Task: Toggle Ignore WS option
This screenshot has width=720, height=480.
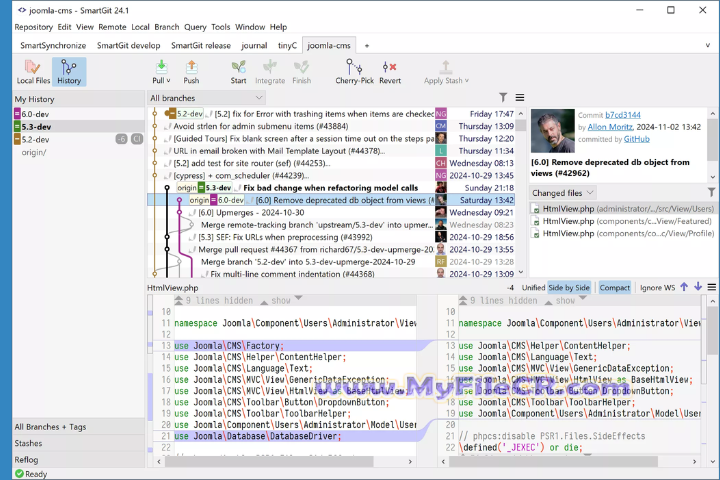Action: (x=658, y=288)
